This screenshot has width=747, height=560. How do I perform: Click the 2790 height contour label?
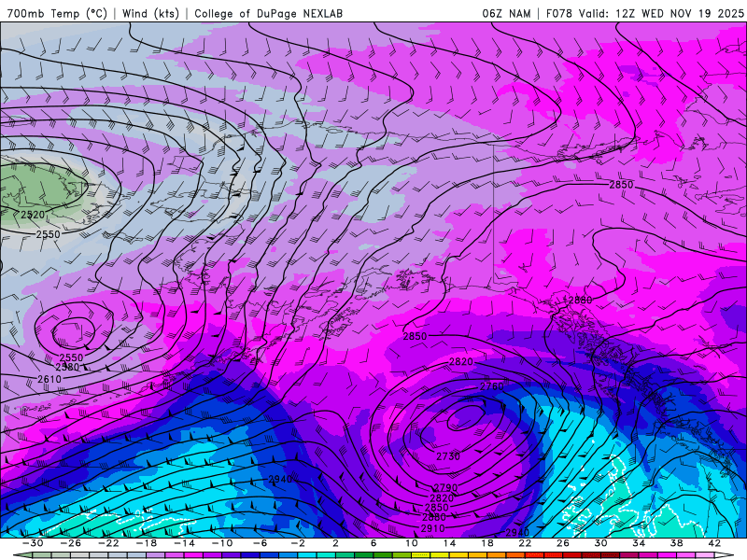coord(445,488)
